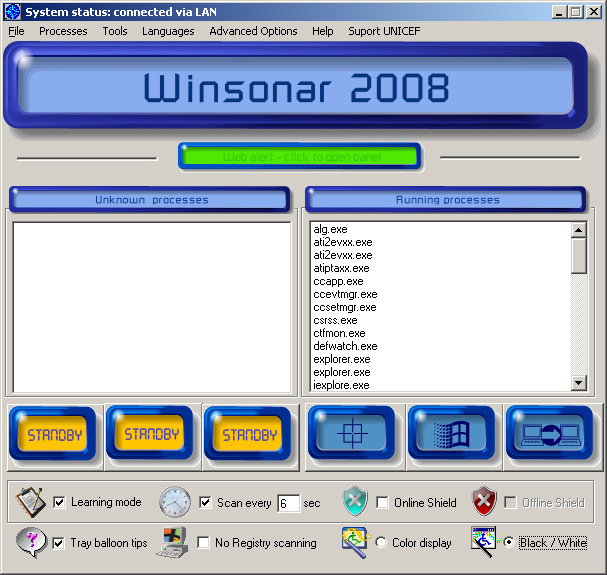Toggle the Learning mode checkbox
Screen dimensions: 607x575
coord(59,503)
